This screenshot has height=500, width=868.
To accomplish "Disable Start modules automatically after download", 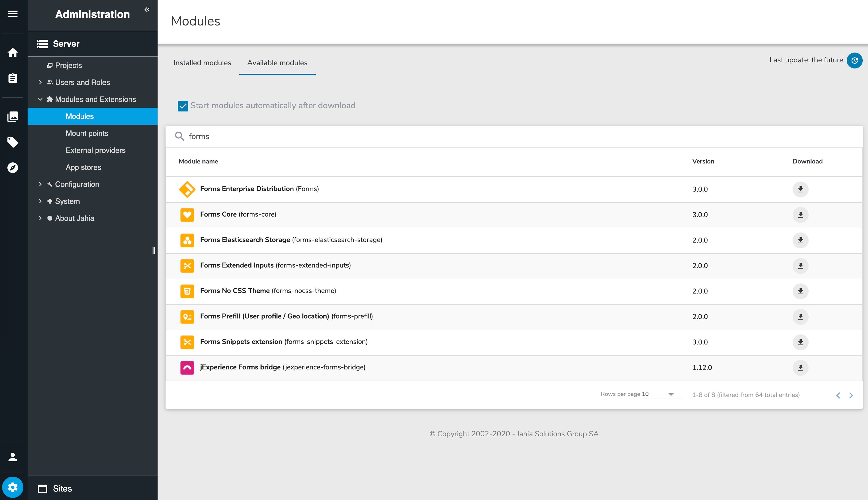I will tap(182, 106).
